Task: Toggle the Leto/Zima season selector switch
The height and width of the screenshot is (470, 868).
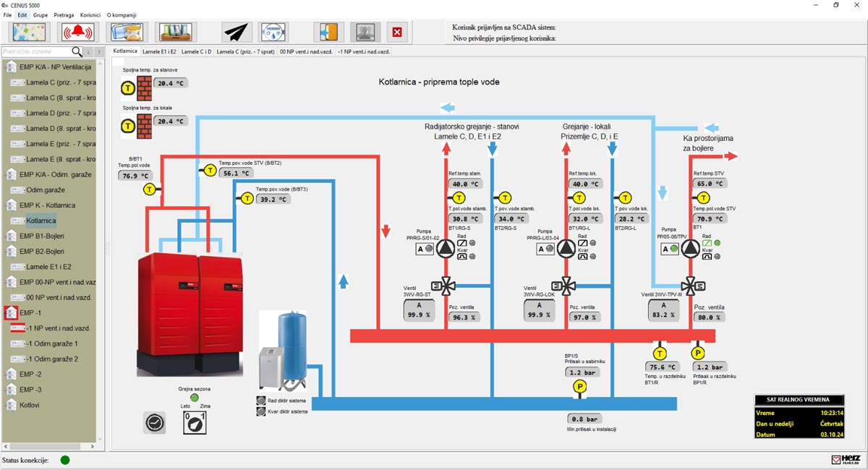Action: (x=195, y=423)
